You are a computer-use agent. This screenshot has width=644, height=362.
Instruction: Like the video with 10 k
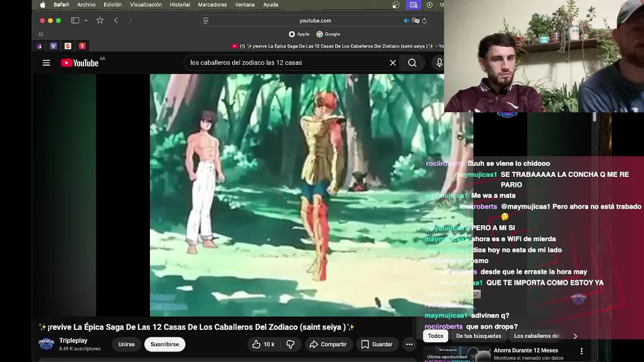[263, 344]
